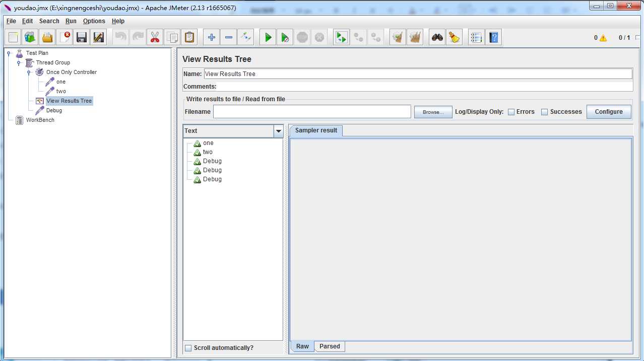The height and width of the screenshot is (361, 644).
Task: Open the Text renderer dropdown
Action: pos(278,131)
